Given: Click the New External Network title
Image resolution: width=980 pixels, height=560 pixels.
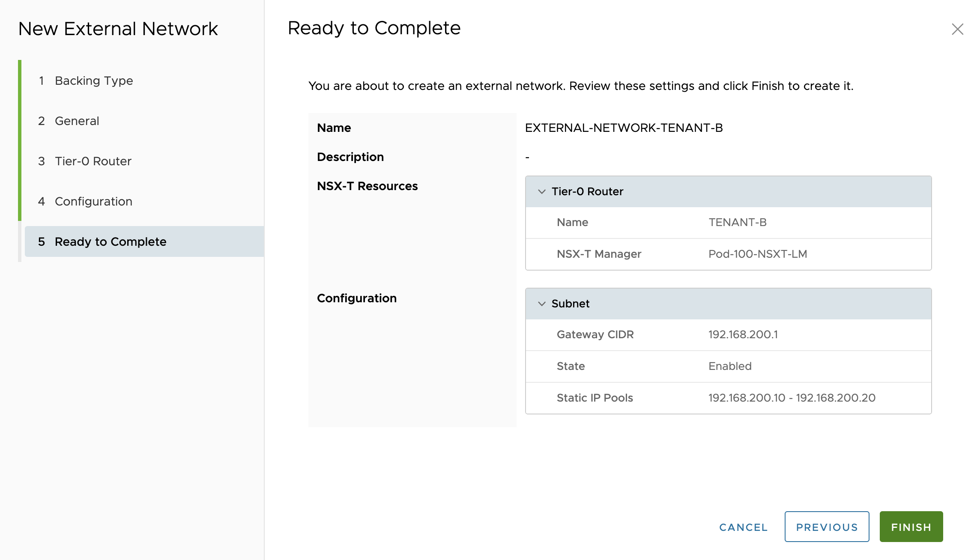Looking at the screenshot, I should (118, 29).
